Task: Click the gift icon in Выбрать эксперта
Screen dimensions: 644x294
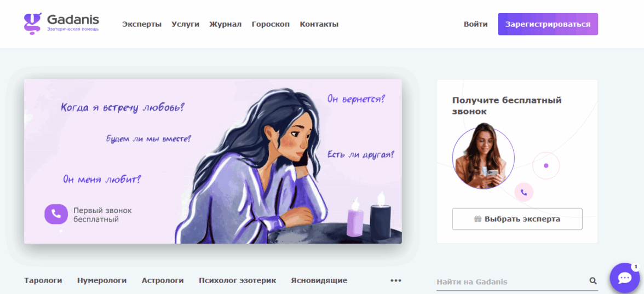Action: coord(478,219)
